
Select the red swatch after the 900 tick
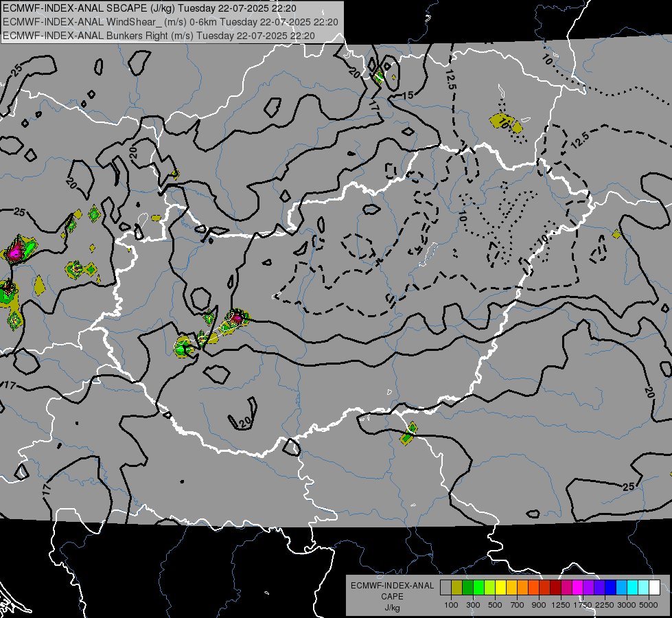click(545, 588)
